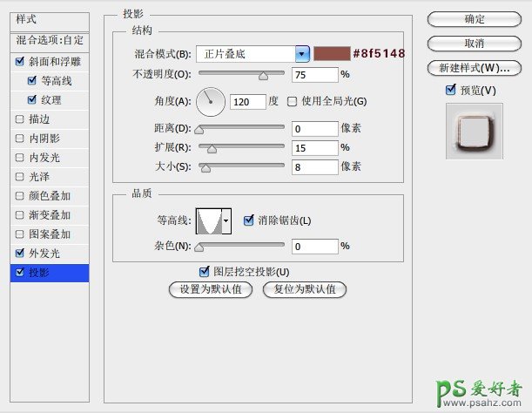This screenshot has width=532, height=413.
Task: Select 混合选项:自定 in the styles list
Action: tap(49, 40)
